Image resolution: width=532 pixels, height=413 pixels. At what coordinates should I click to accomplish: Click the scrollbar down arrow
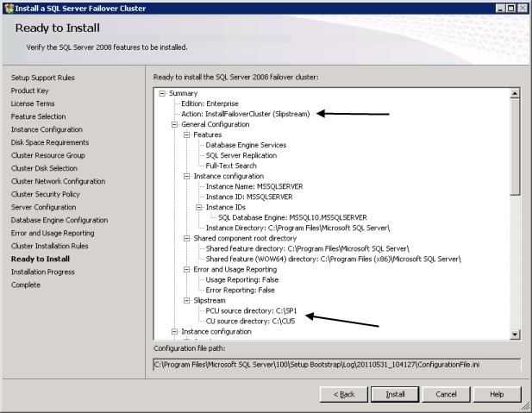click(515, 335)
